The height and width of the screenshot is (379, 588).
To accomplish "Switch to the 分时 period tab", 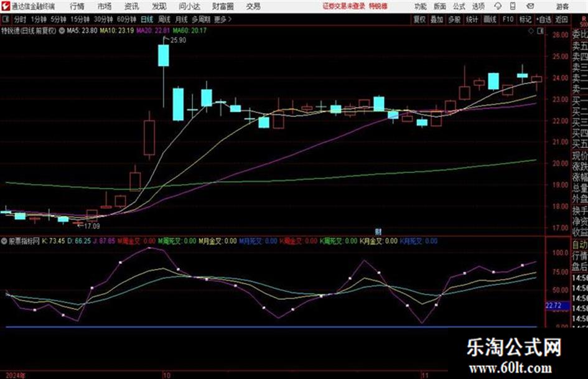I will click(x=21, y=19).
